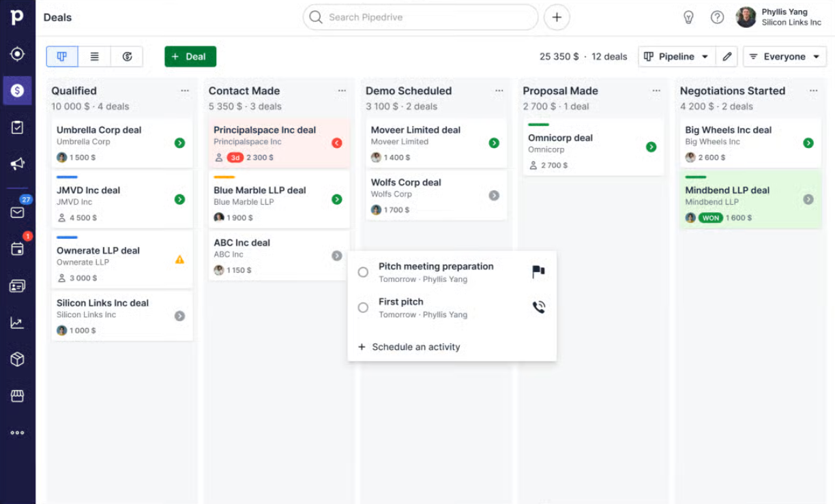Switch to list view of deals
The width and height of the screenshot is (835, 504).
pos(94,57)
